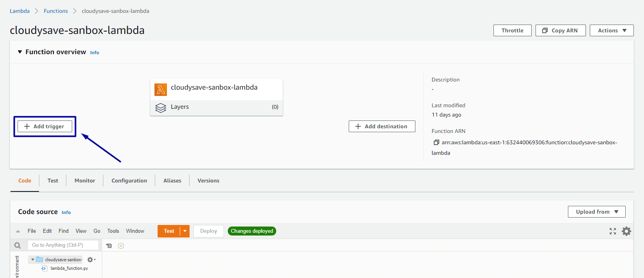Screen dimensions: 644x278
Task: Click the tab list icon in editor
Action: (x=109, y=246)
